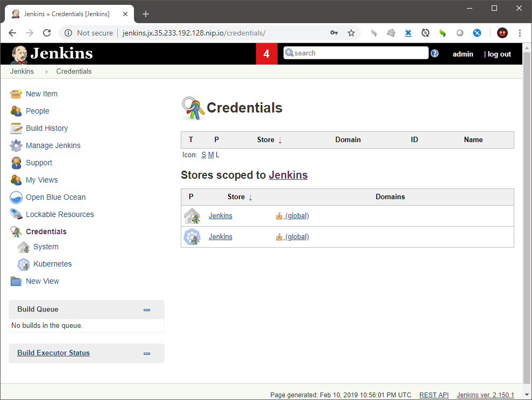Click the site info Not secure icon
This screenshot has width=532, height=400.
[x=68, y=33]
